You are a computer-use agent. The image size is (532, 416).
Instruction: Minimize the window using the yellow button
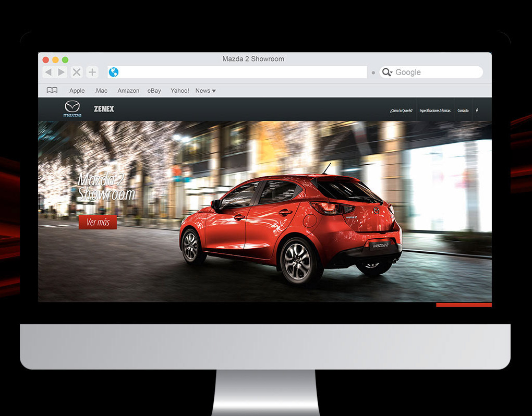pos(55,60)
